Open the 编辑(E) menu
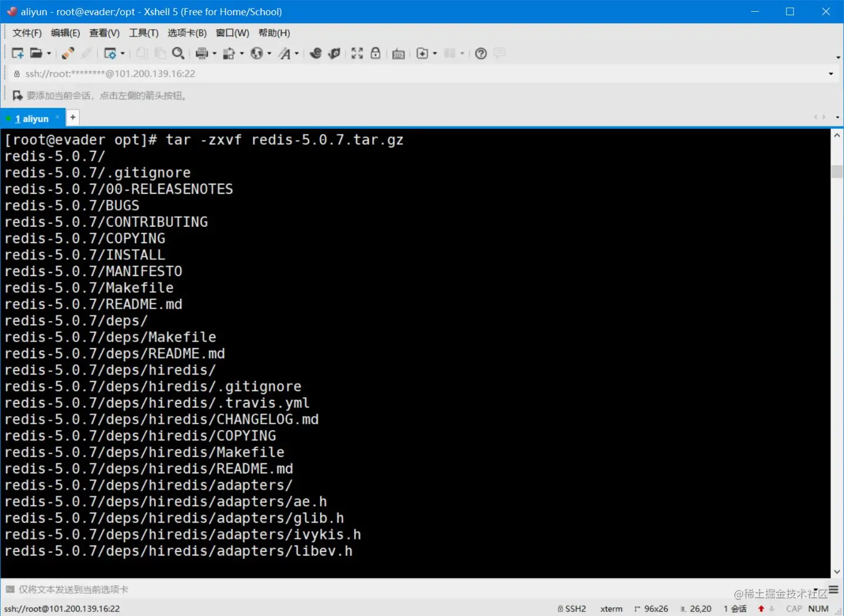This screenshot has width=844, height=616. click(x=65, y=33)
